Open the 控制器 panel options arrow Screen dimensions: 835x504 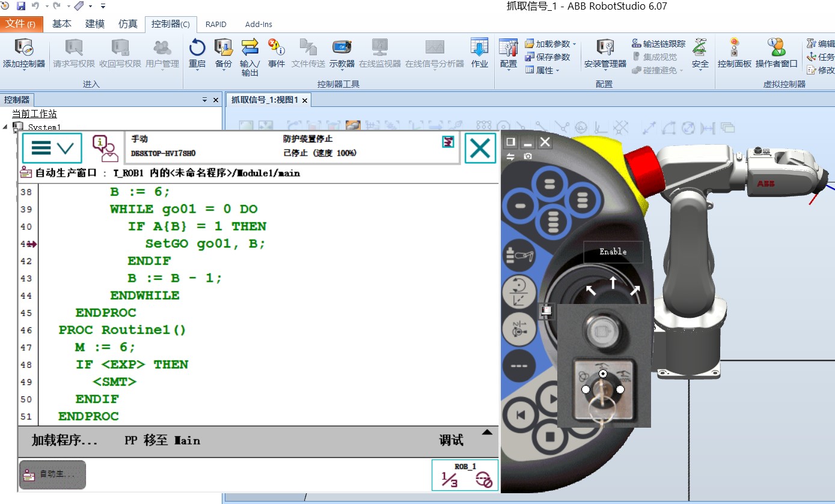(205, 100)
